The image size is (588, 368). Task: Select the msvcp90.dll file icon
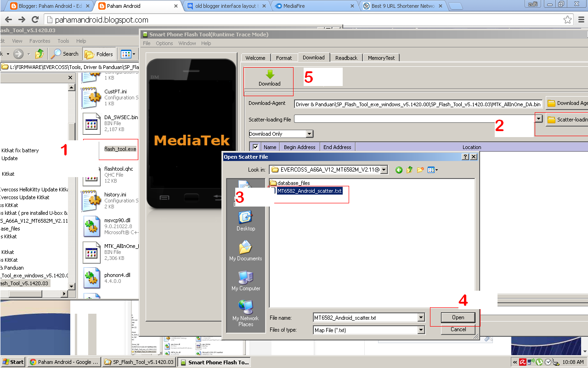point(91,226)
